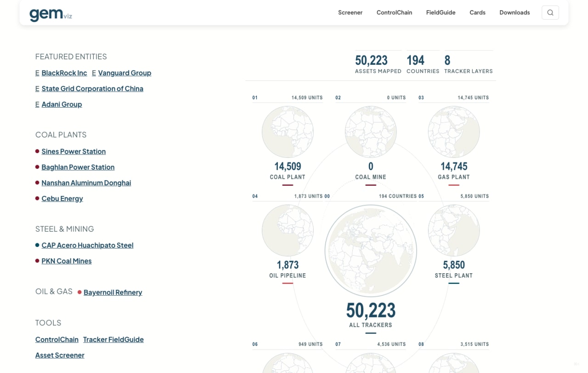Open CAP Acero Huachipato Steel
The height and width of the screenshot is (373, 588).
click(87, 245)
